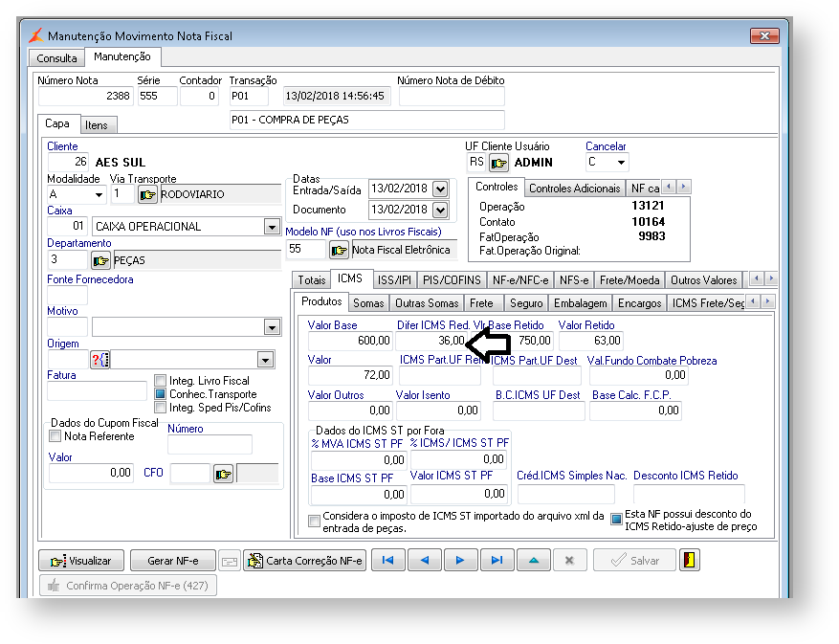Click the Modelo NF lookup hand icon
Viewport: 839px width, 644px height.
click(339, 250)
